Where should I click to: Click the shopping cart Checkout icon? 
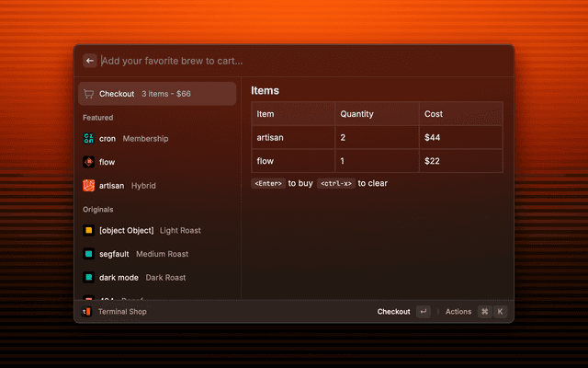tap(88, 94)
